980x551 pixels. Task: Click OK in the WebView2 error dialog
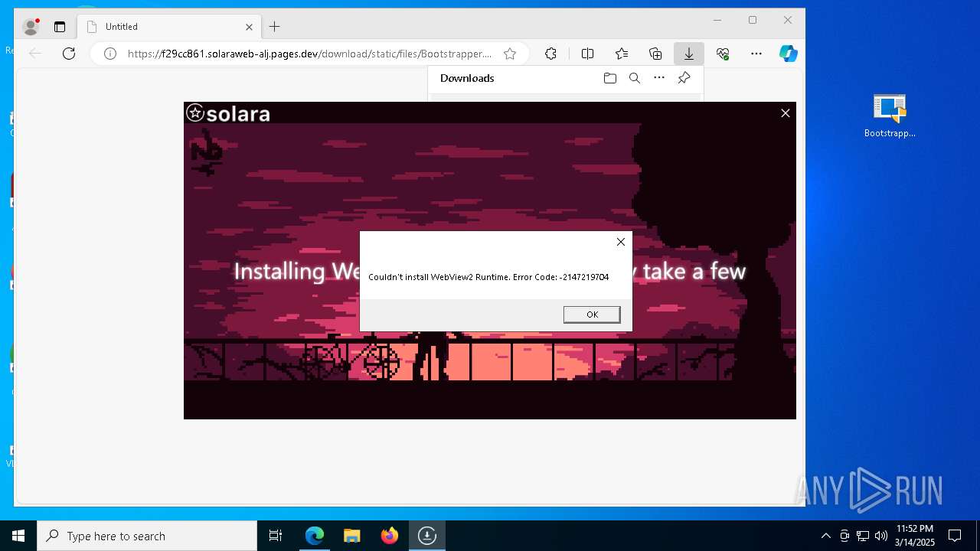592,315
